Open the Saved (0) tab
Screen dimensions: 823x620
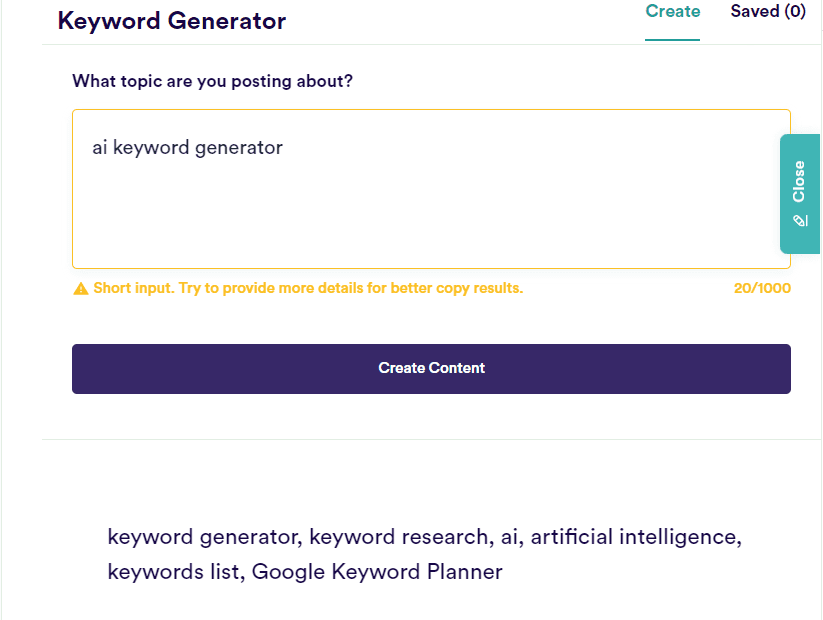[767, 12]
